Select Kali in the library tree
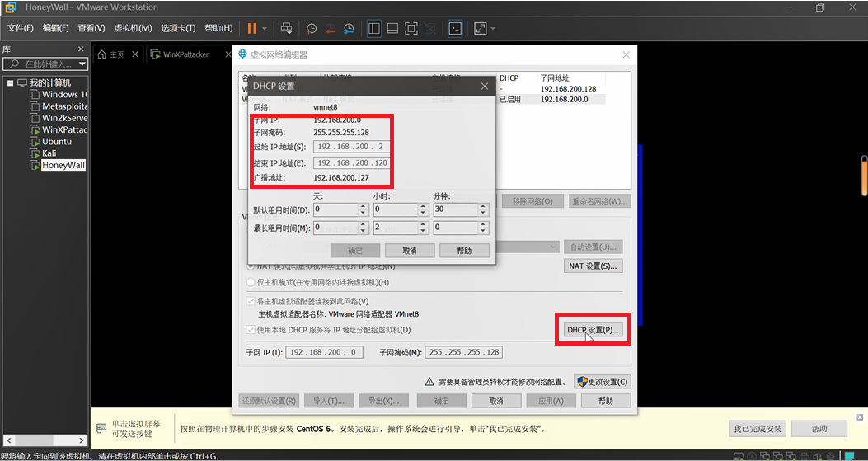 49,153
